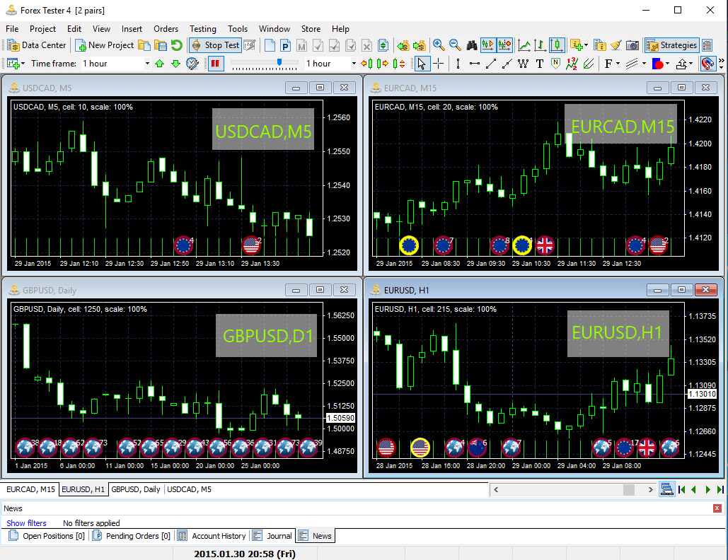Open the Testing menu
This screenshot has height=560, width=728.
tap(203, 29)
